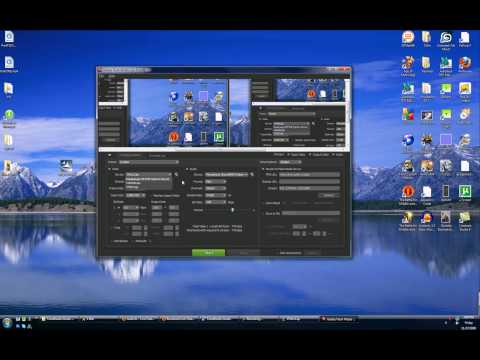This screenshot has width=480, height=360.
Task: Open the File menu of encoder window
Action: pos(102,76)
